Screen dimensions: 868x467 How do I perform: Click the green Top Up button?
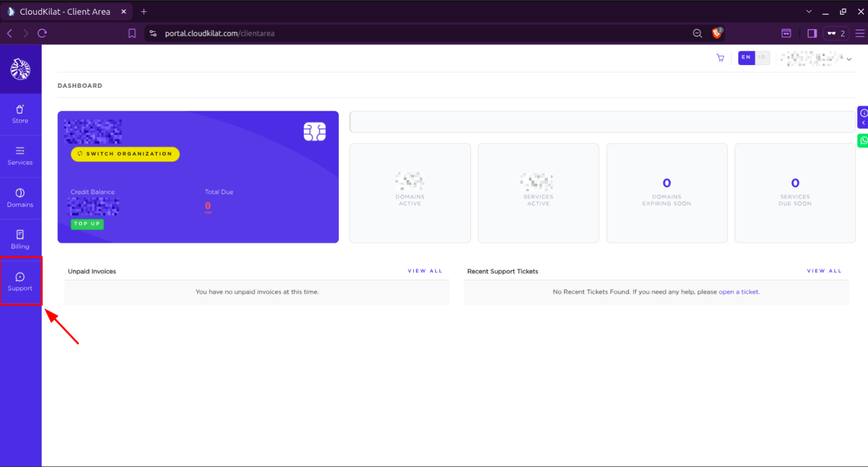(87, 223)
